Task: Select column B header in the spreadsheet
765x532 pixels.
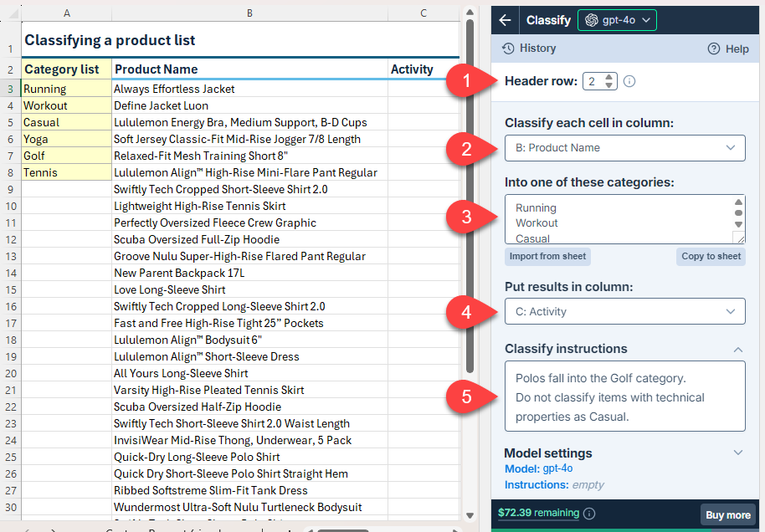Action: 249,13
